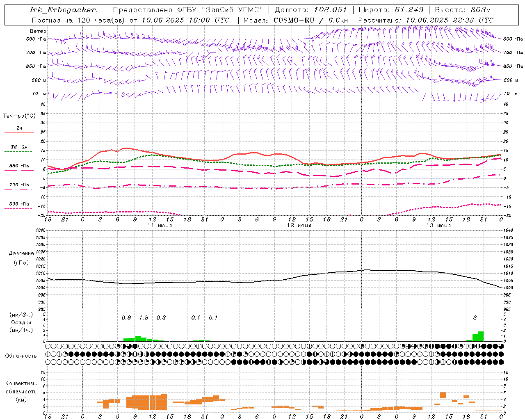Click calculation time 10.06.2025 22:38 UTC

(450, 20)
